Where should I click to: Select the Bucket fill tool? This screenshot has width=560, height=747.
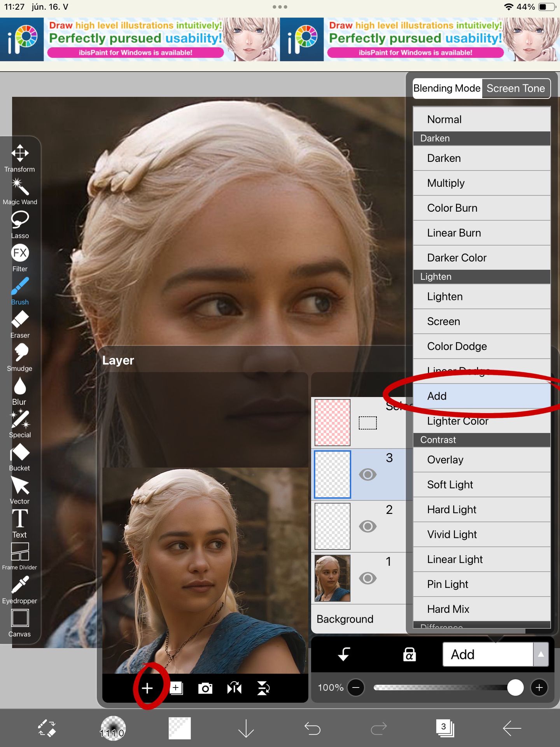coord(20,458)
